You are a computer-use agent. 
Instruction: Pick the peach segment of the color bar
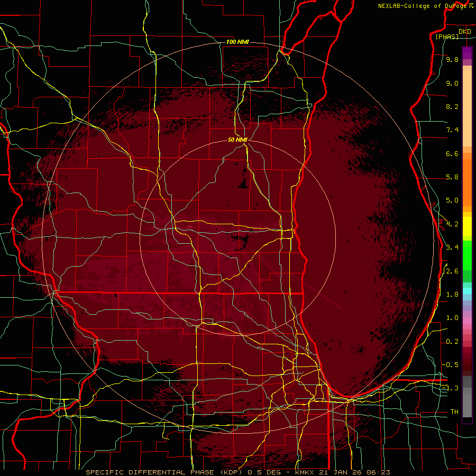(x=467, y=108)
